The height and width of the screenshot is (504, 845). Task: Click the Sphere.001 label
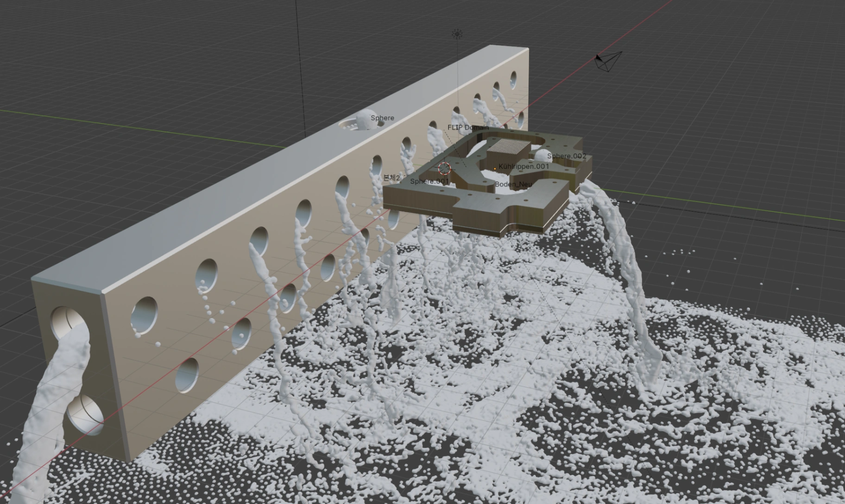click(429, 181)
